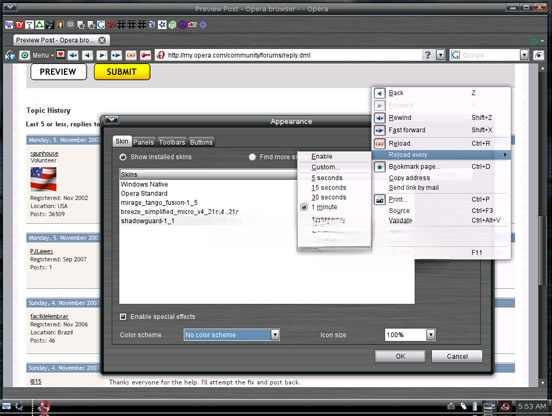Screen dimensions: 552x416
Task: Open the Icon size 100% dropdown
Action: pyautogui.click(x=431, y=334)
